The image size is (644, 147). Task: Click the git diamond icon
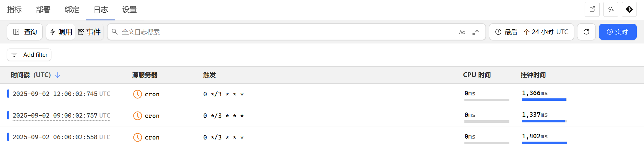(x=629, y=9)
